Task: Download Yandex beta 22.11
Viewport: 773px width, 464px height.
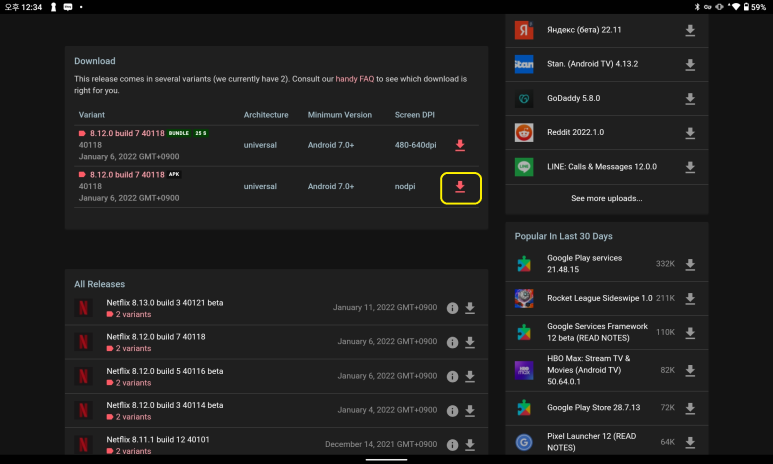Action: [x=690, y=31]
